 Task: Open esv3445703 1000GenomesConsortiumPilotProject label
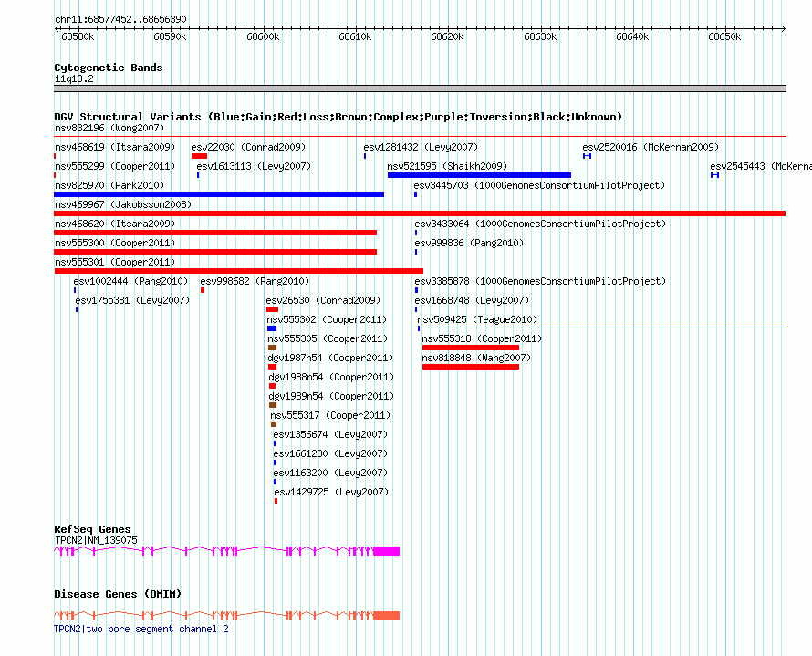(x=539, y=185)
